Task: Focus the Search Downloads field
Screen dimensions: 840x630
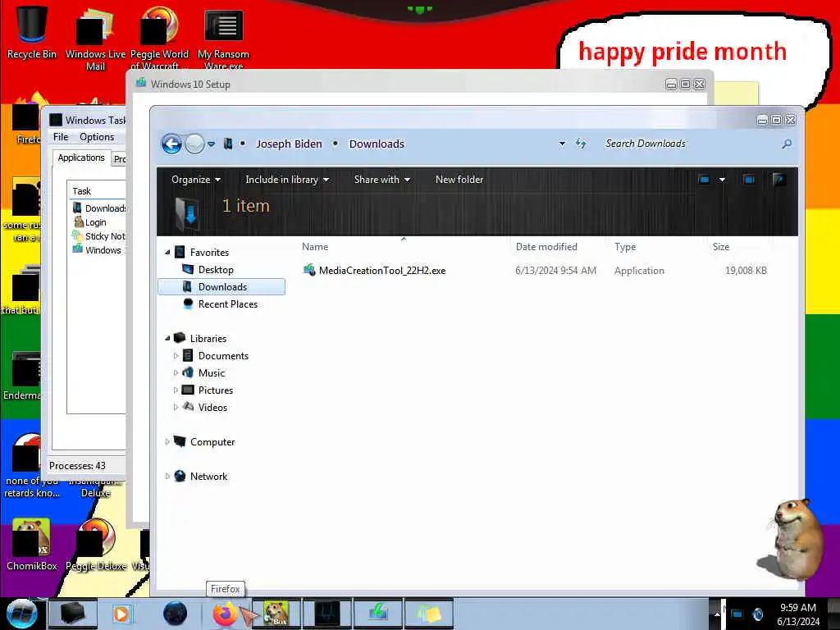Action: [x=688, y=144]
